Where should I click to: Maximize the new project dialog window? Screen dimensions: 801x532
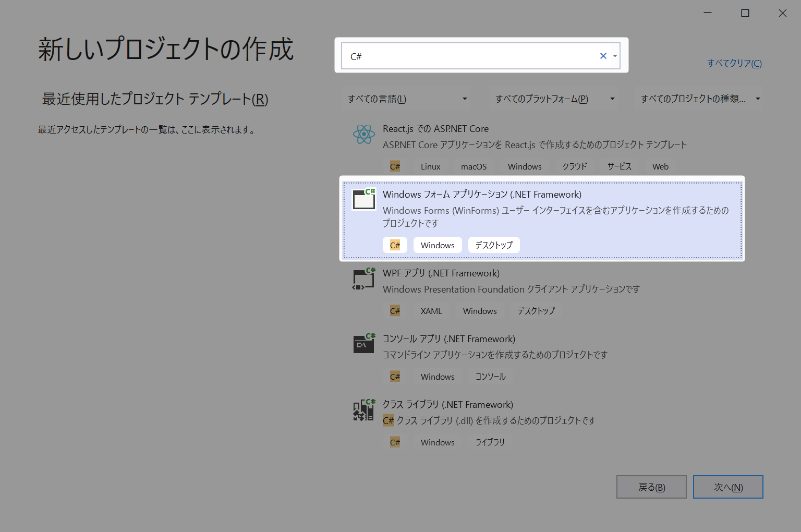click(745, 13)
